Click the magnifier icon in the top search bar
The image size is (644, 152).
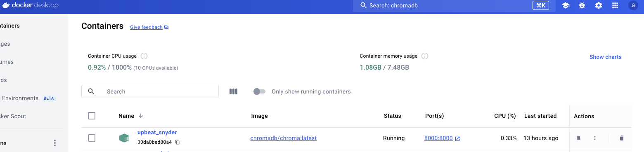[x=363, y=6]
